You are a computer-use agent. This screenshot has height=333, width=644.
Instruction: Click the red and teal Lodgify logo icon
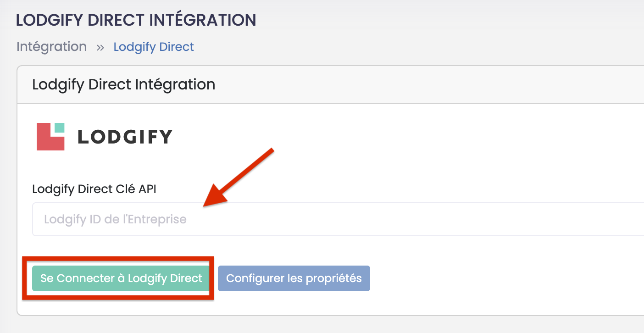pos(50,136)
